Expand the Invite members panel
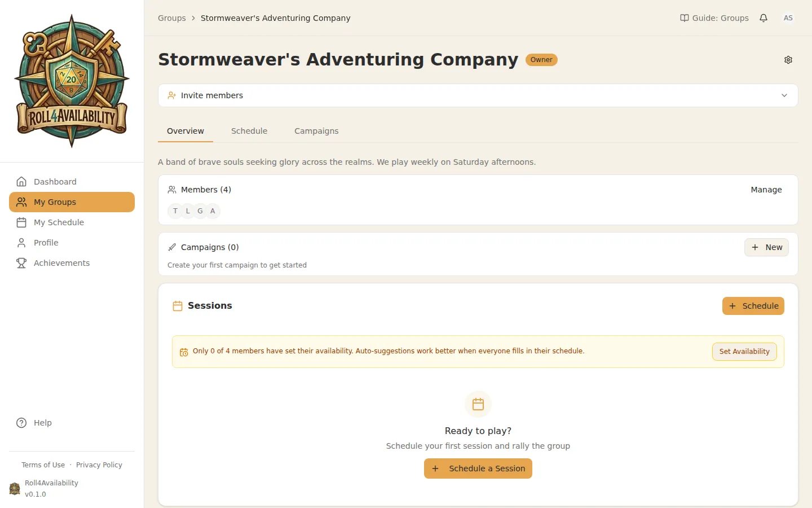The image size is (812, 508). pos(212,95)
